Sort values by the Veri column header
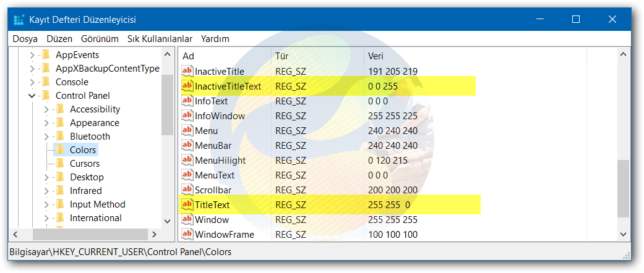 click(476, 56)
